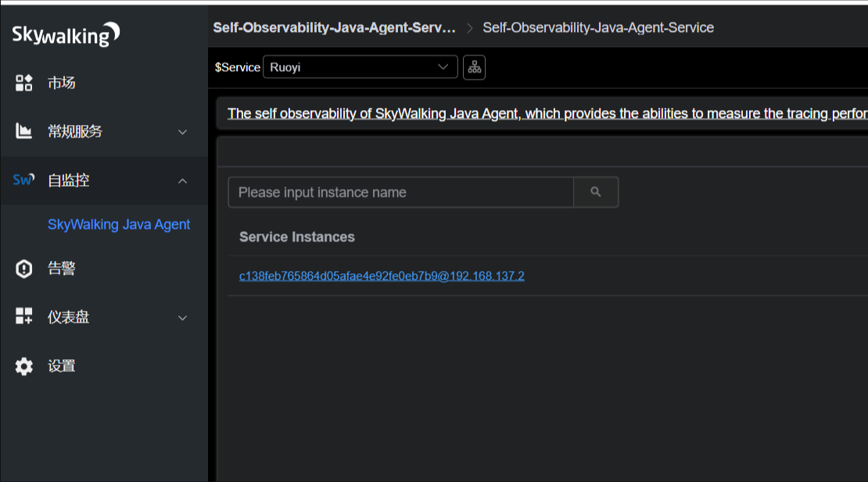This screenshot has width=868, height=482.
Task: Focus the instance name search field
Action: click(401, 192)
